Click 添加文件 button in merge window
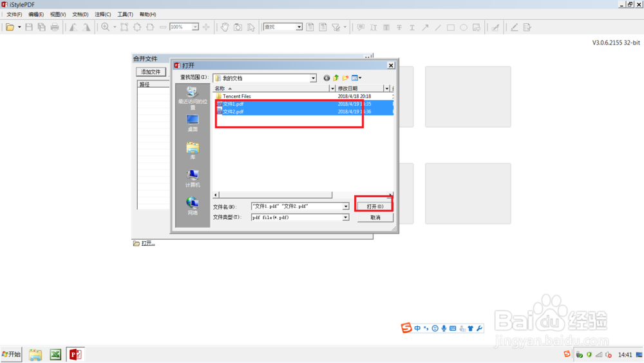 pos(151,72)
